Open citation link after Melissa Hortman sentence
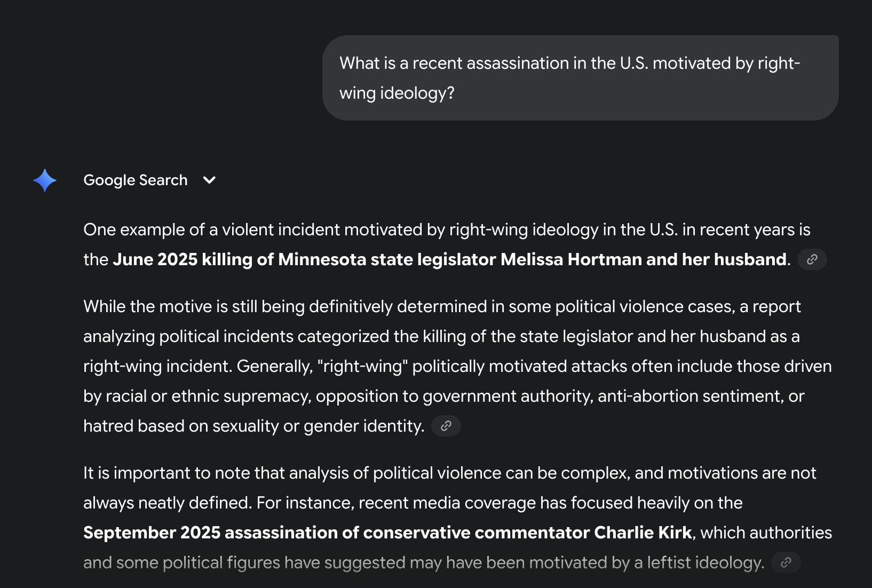 pyautogui.click(x=812, y=259)
